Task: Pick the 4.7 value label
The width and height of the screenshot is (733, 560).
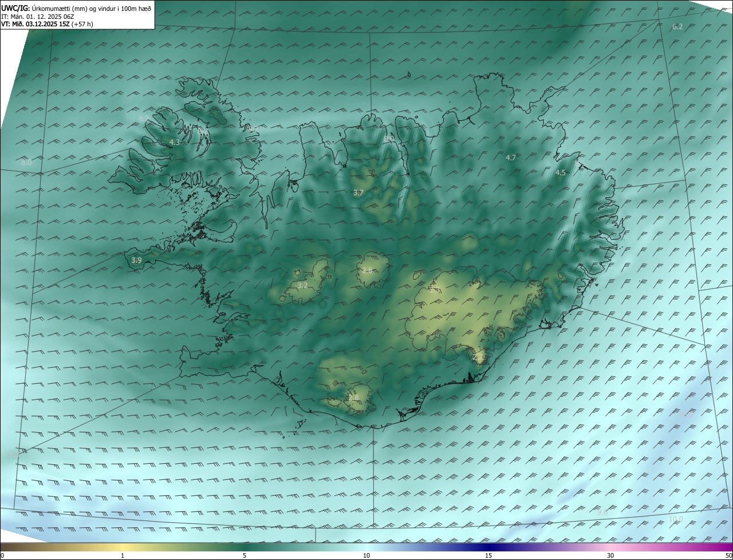Action: coord(511,157)
